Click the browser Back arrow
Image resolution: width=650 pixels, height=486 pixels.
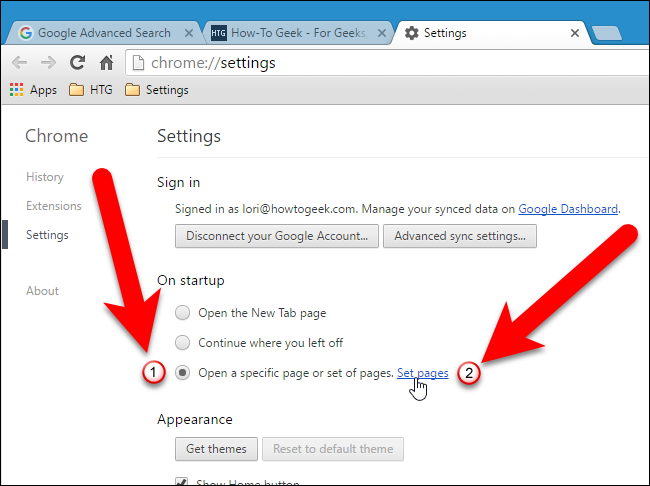(x=19, y=63)
